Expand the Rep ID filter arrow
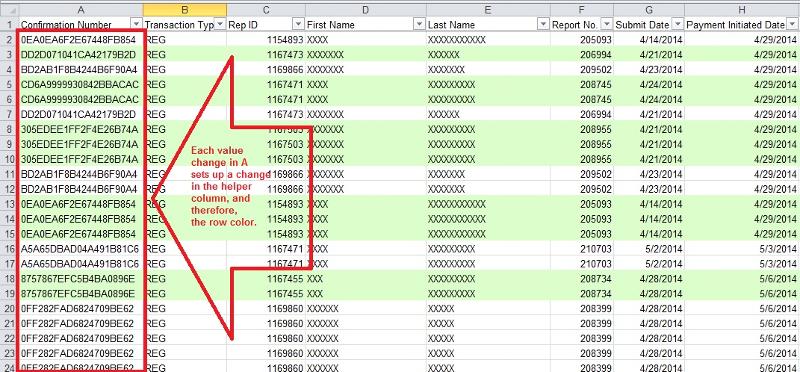Image resolution: width=800 pixels, height=372 pixels. point(299,24)
